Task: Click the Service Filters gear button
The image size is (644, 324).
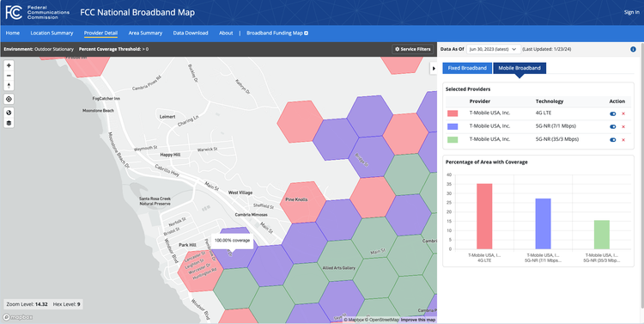Action: pyautogui.click(x=413, y=49)
